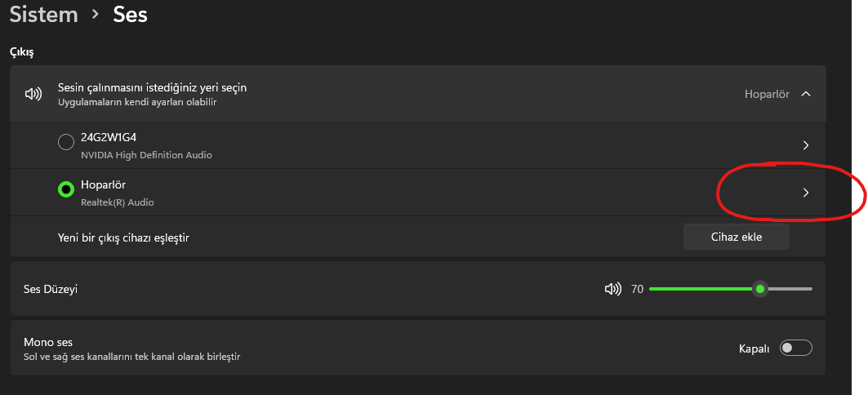The image size is (868, 395).
Task: Click the speaker icon in the output header
Action: (x=33, y=94)
